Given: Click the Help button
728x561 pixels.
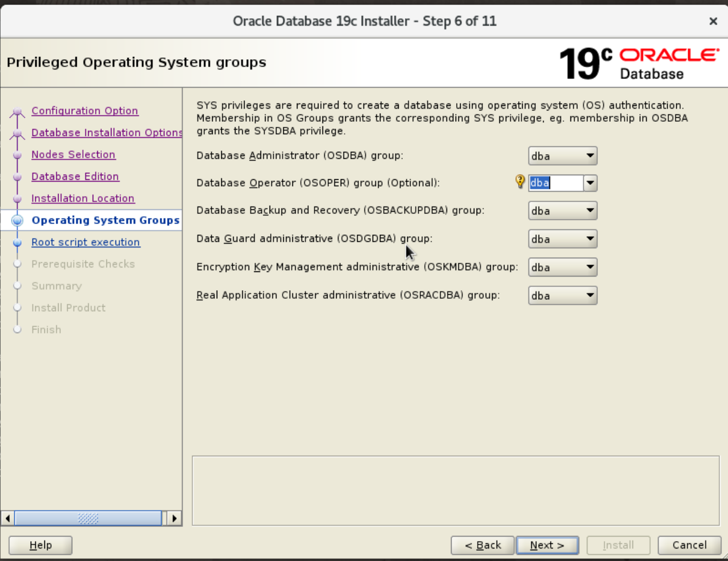Looking at the screenshot, I should [40, 545].
